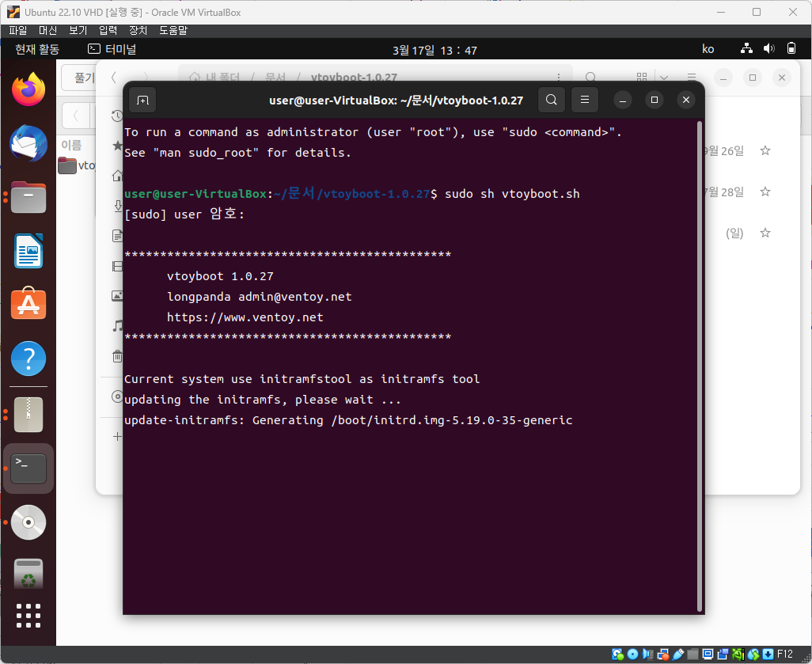Open the 도움말 menu in VirtualBox
This screenshot has height=664, width=812.
point(173,31)
